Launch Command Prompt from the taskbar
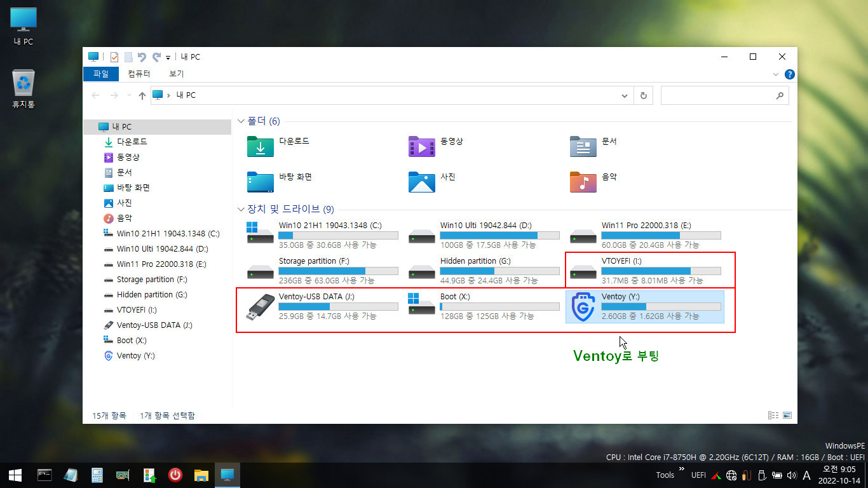 pyautogui.click(x=44, y=475)
